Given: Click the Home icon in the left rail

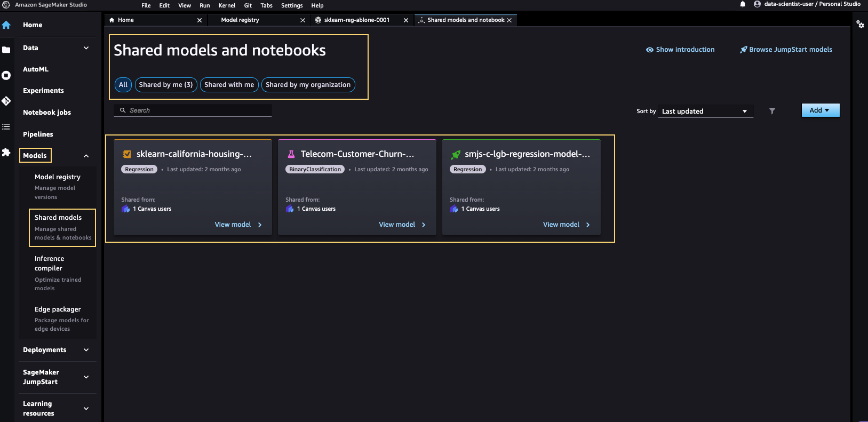Looking at the screenshot, I should 6,25.
